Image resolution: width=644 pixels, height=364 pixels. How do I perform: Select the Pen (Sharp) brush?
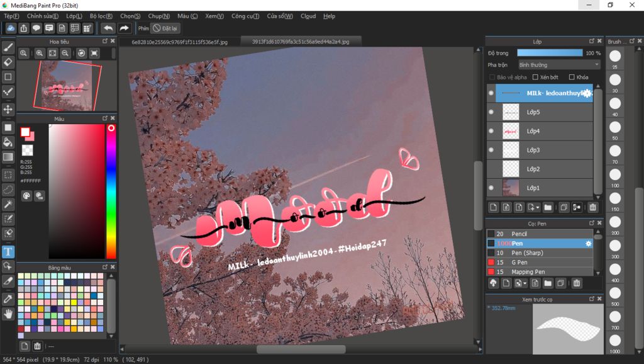click(540, 253)
